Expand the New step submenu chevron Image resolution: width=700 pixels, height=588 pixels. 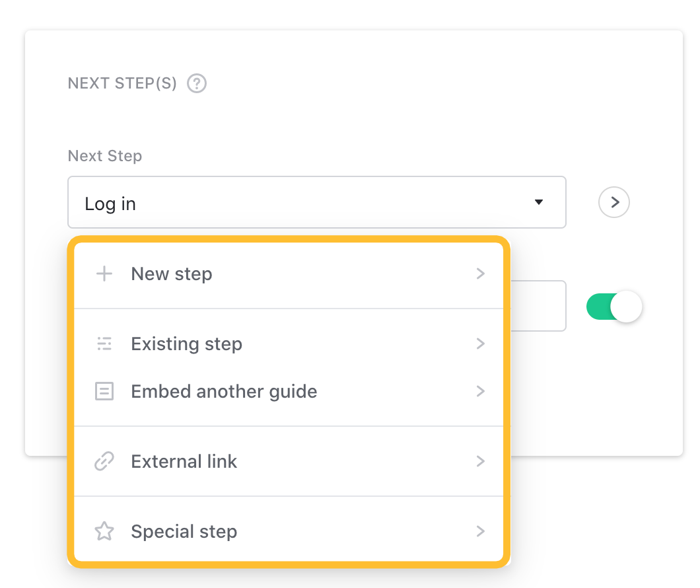click(x=481, y=274)
